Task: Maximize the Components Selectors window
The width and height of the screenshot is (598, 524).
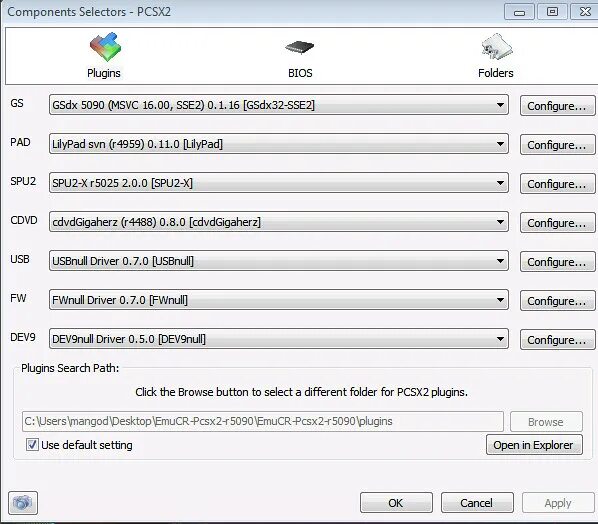Action: [552, 12]
